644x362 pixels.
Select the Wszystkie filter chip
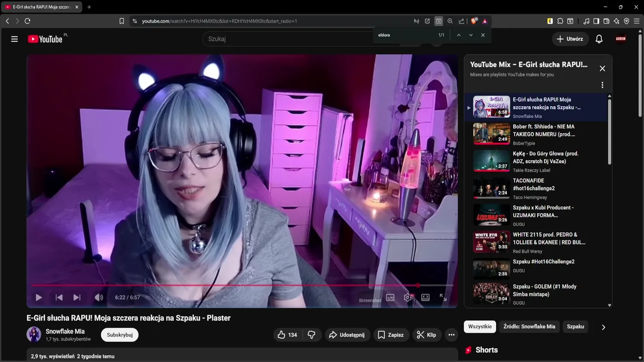(480, 327)
